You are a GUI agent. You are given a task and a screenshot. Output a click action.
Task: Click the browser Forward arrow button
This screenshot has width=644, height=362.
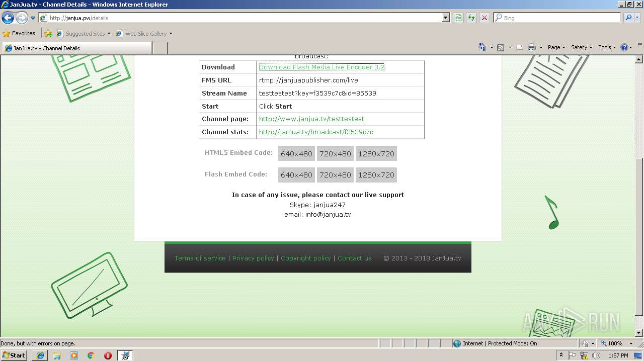pos(22,18)
